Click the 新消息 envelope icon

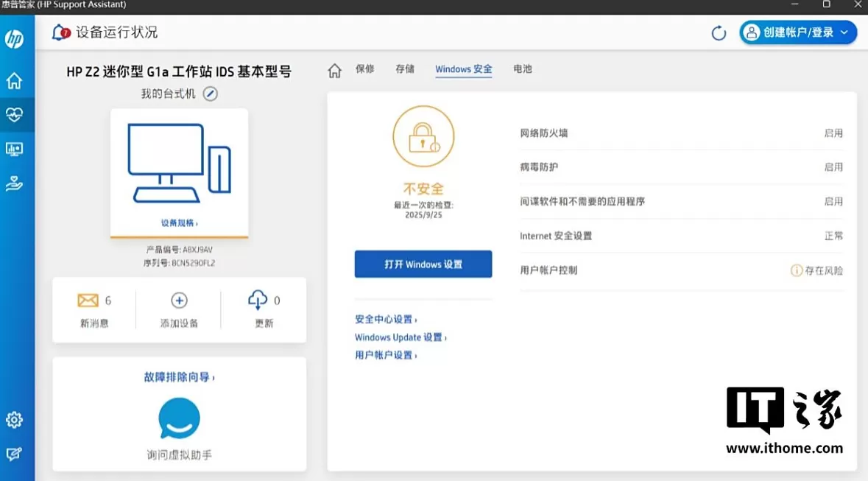tap(88, 301)
